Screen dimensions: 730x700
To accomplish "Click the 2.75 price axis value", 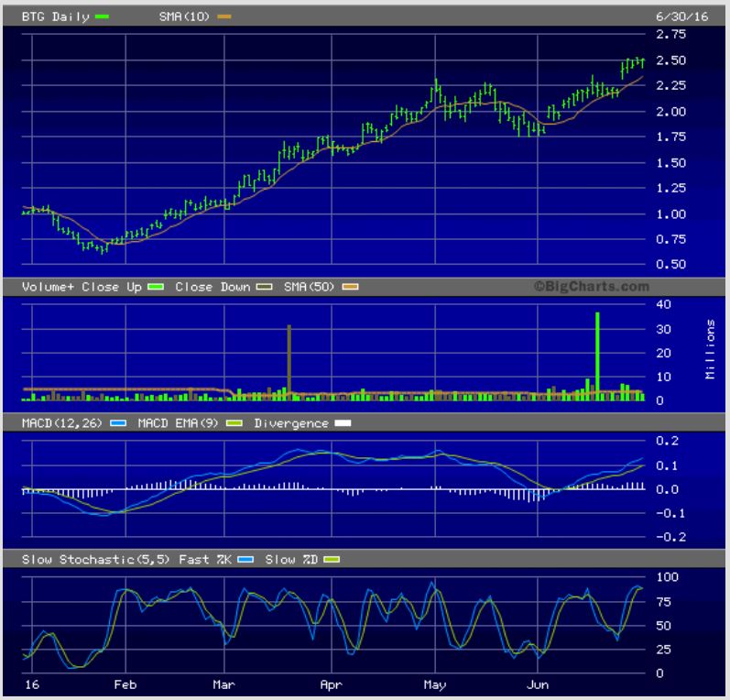I will [x=670, y=34].
